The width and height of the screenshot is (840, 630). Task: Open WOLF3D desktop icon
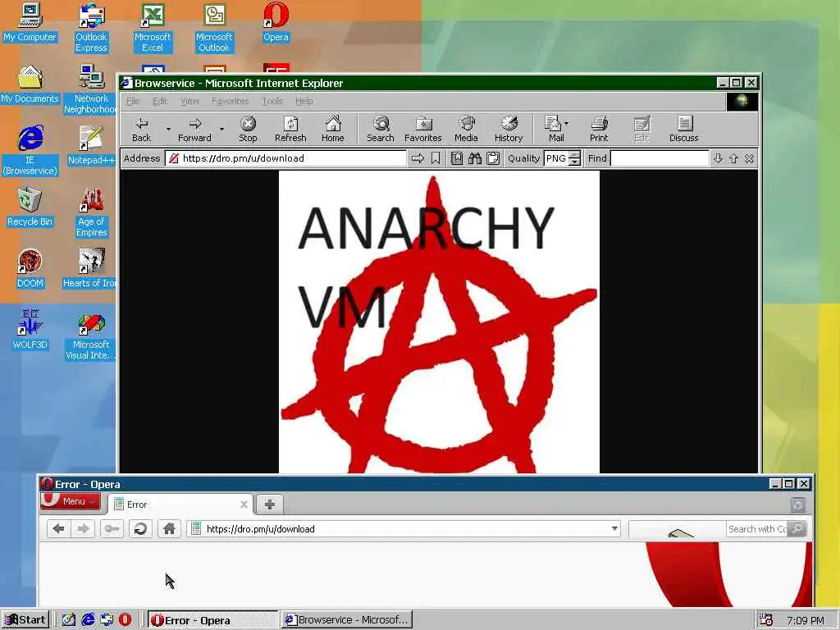[30, 330]
